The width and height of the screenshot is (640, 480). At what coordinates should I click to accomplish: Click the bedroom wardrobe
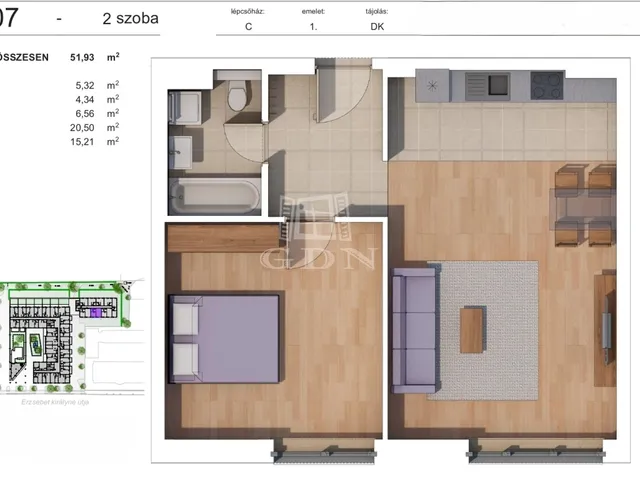tap(223, 238)
